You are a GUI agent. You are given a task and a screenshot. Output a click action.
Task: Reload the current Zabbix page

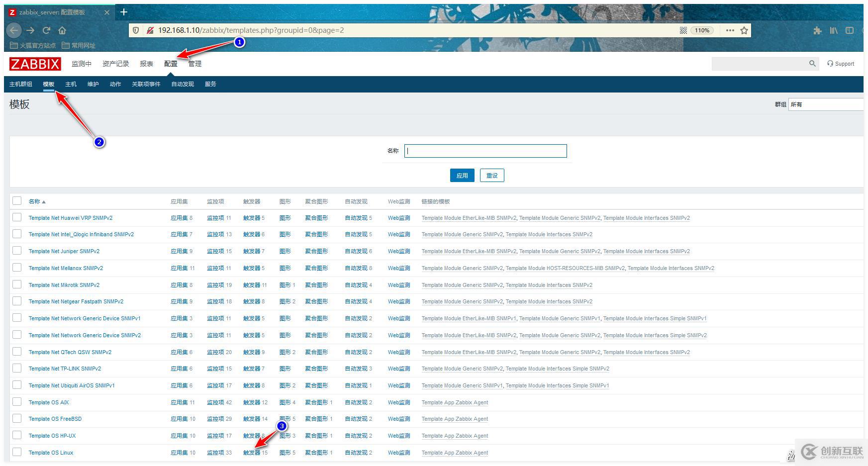[46, 30]
